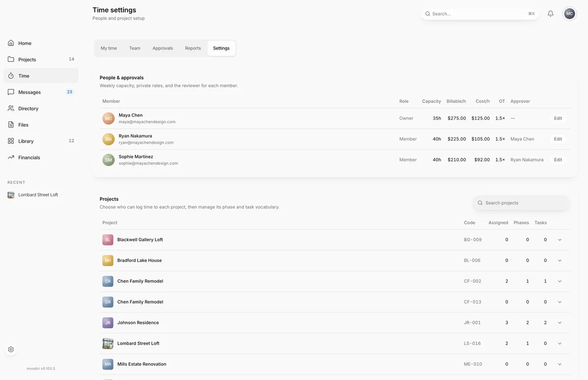
Task: Click the project code ME-010
Action: point(473,364)
